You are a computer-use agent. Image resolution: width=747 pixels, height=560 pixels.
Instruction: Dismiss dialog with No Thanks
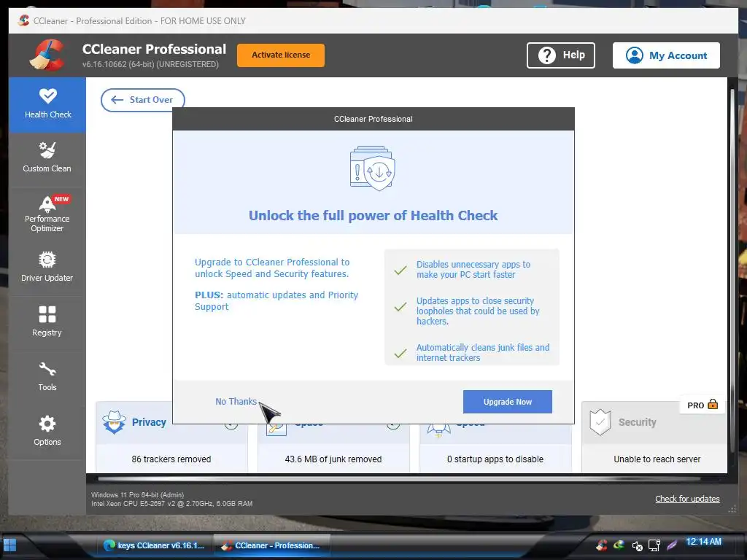[x=236, y=402]
